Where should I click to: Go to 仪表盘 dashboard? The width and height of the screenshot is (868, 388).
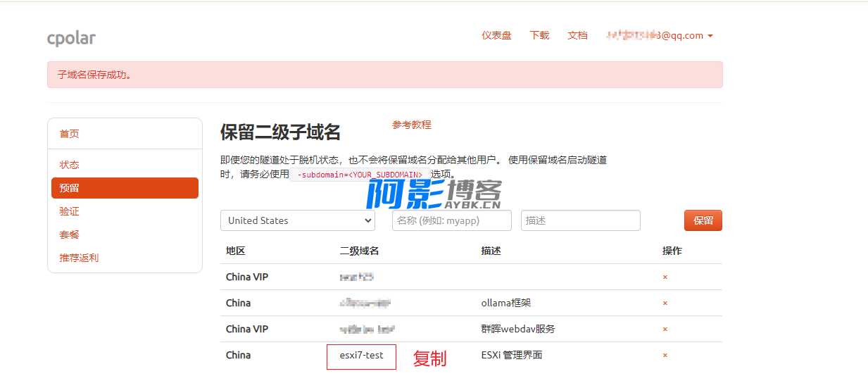point(496,35)
